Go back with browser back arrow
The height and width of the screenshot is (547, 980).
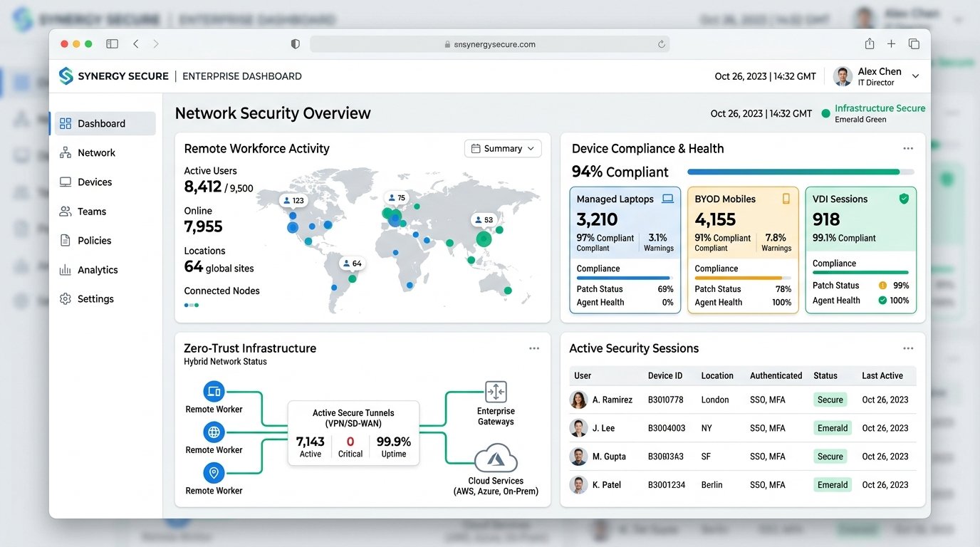136,44
